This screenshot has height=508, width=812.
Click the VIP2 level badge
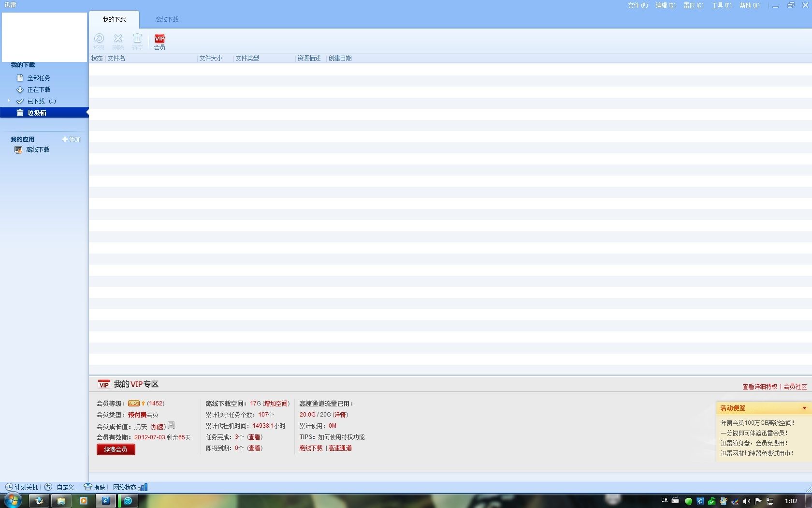click(134, 403)
